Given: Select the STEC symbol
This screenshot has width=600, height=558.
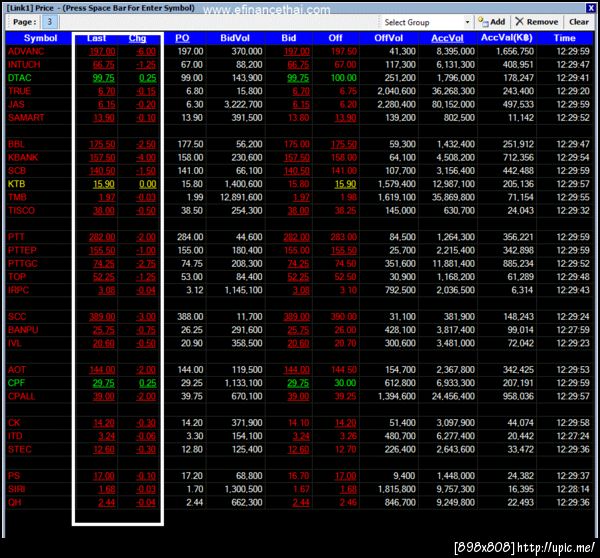Looking at the screenshot, I should [20, 449].
